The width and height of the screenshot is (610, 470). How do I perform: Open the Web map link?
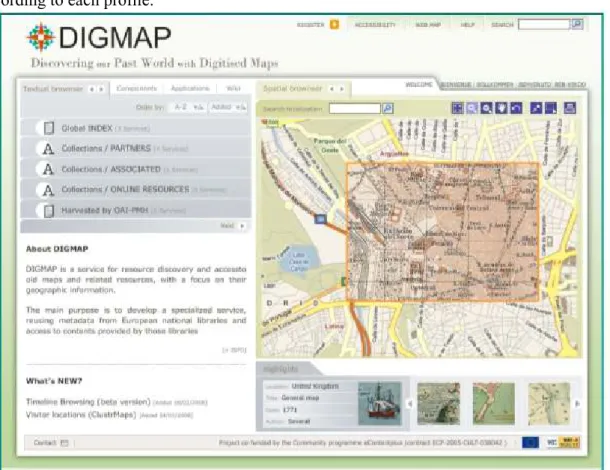428,25
